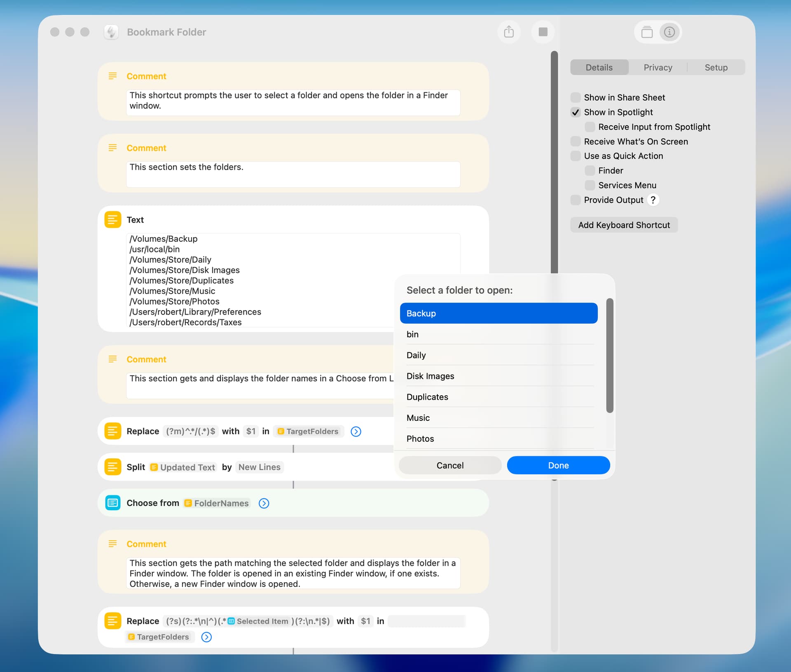Uncheck Show in Spotlight
Image resolution: width=791 pixels, height=672 pixels.
point(576,112)
